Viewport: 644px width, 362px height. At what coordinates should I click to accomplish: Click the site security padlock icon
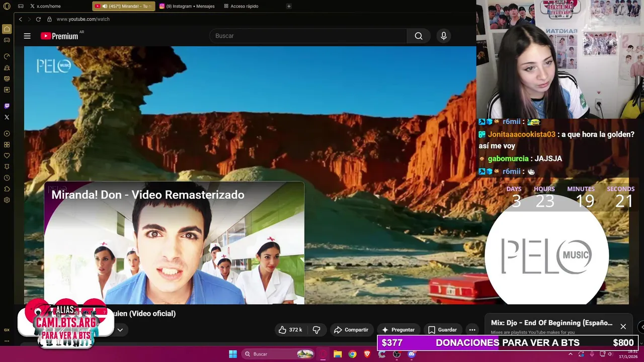tap(49, 19)
